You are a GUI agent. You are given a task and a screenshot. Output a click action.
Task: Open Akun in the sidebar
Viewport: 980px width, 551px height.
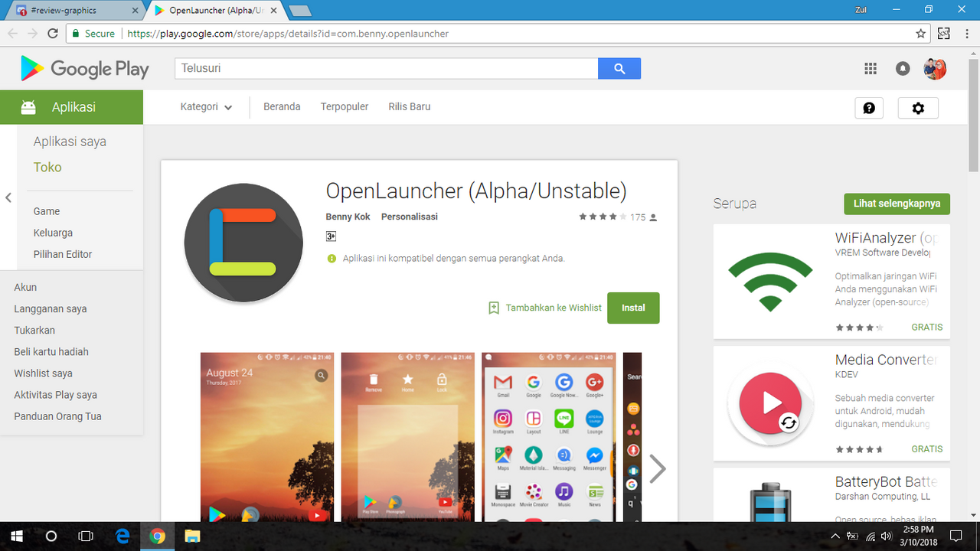25,288
